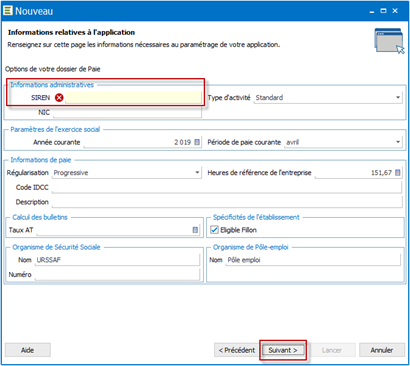The image size is (410, 366).
Task: Click the 'Organisme de Pôle-emploi' label
Action: (x=251, y=247)
